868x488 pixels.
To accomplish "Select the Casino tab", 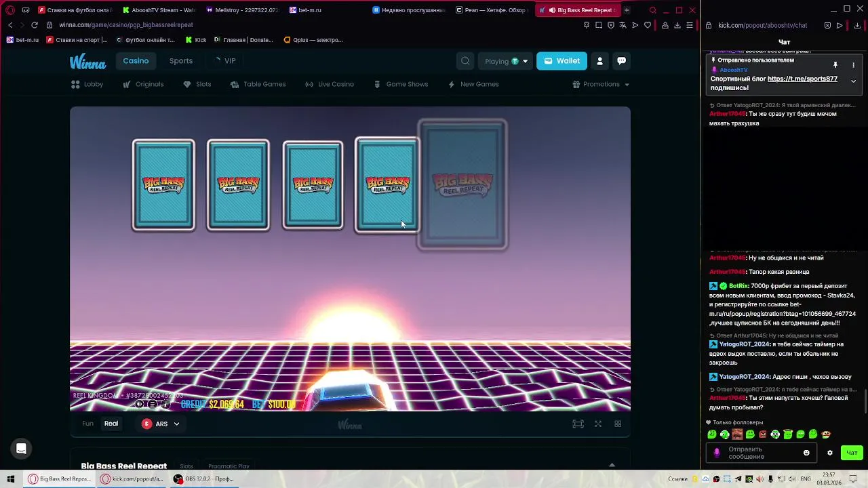I will [x=136, y=61].
